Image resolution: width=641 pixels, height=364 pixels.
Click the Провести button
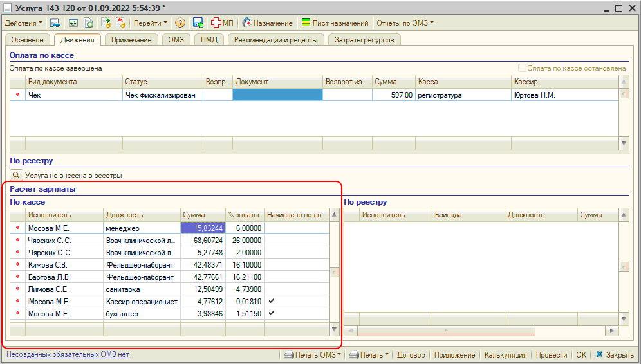(552, 355)
